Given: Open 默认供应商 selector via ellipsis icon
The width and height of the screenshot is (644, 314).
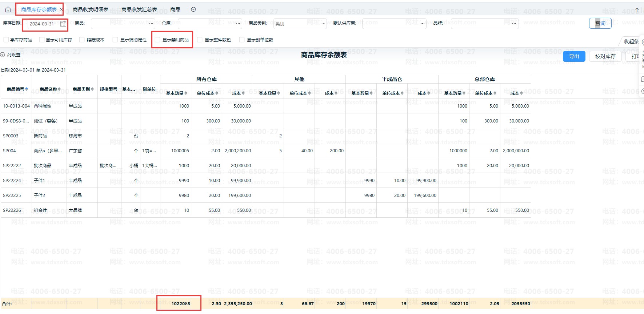Looking at the screenshot, I should click(422, 23).
